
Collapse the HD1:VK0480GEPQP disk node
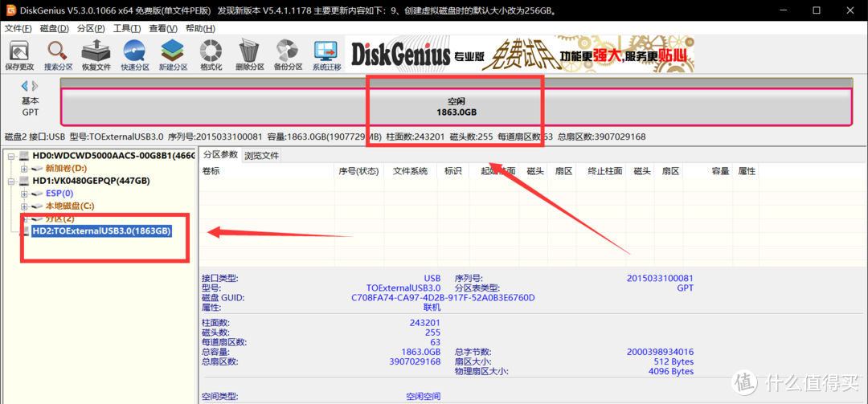(11, 181)
